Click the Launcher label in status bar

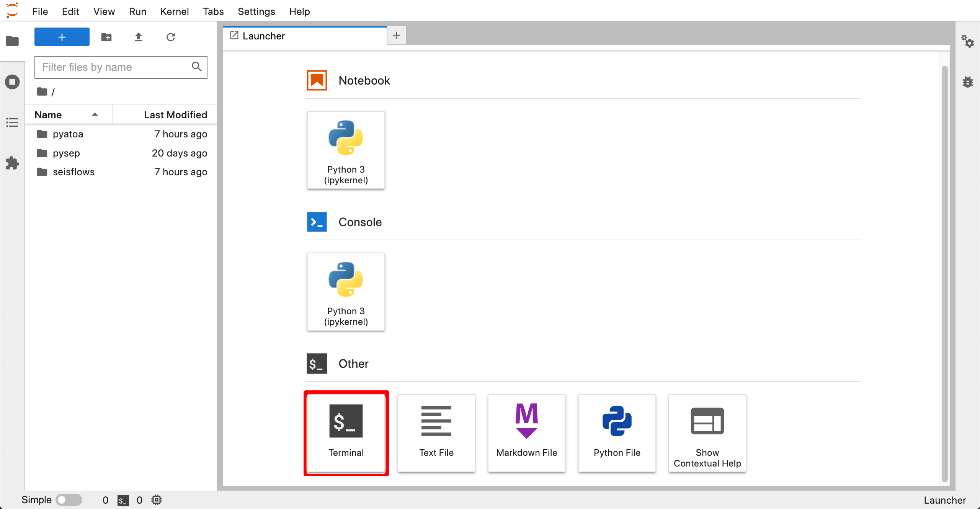(x=945, y=500)
